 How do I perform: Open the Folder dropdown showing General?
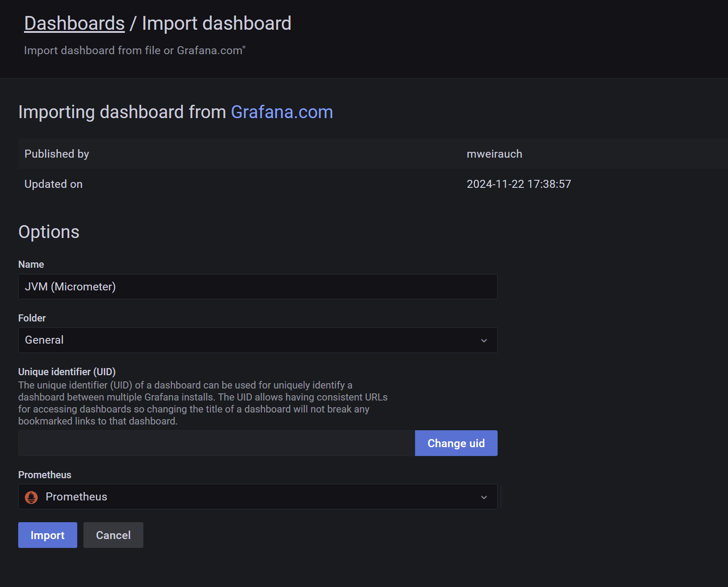257,340
